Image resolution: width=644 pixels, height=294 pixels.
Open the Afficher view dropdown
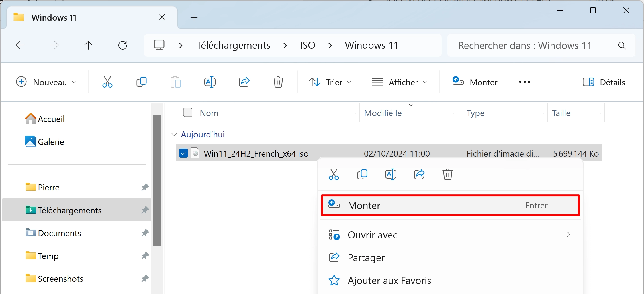[399, 82]
